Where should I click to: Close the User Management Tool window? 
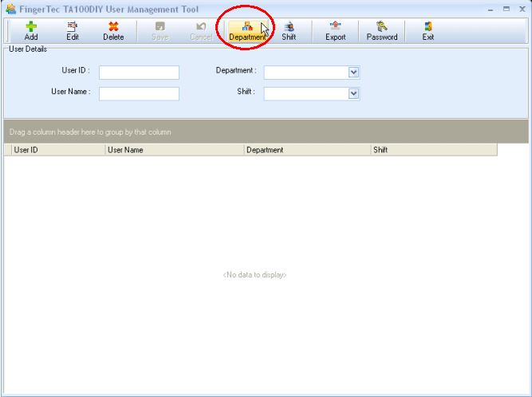[522, 9]
